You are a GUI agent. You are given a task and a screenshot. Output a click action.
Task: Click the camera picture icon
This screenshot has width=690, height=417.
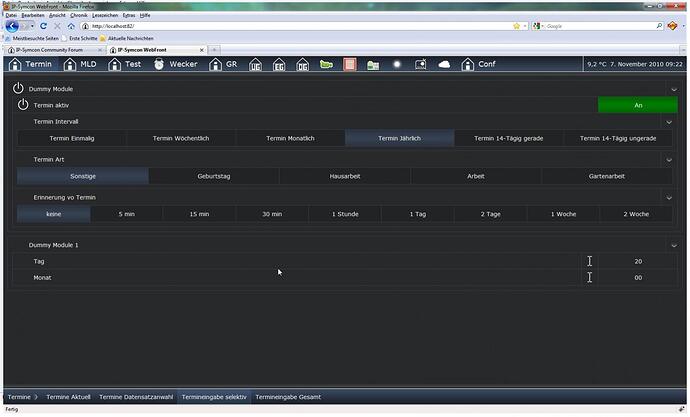421,64
